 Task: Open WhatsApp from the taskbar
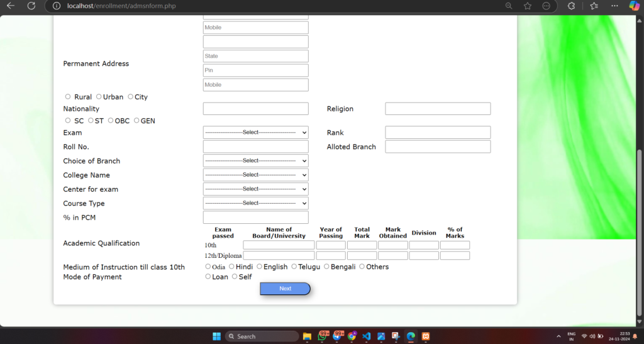tap(323, 336)
